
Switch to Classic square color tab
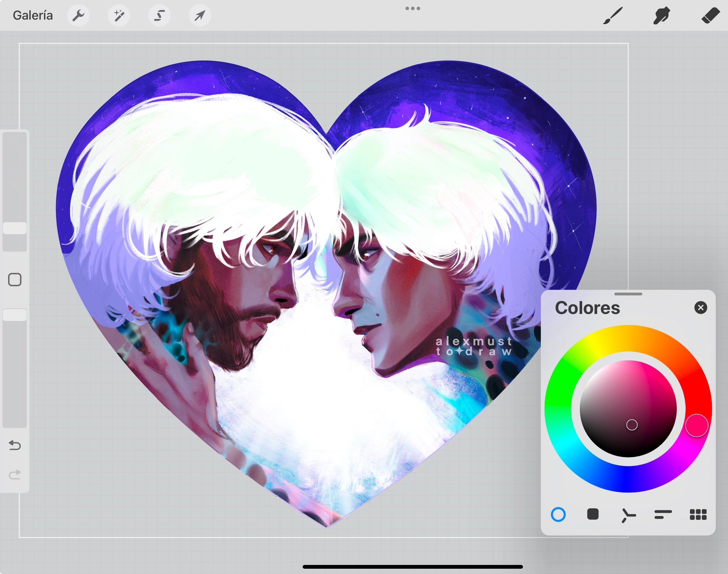tap(593, 514)
